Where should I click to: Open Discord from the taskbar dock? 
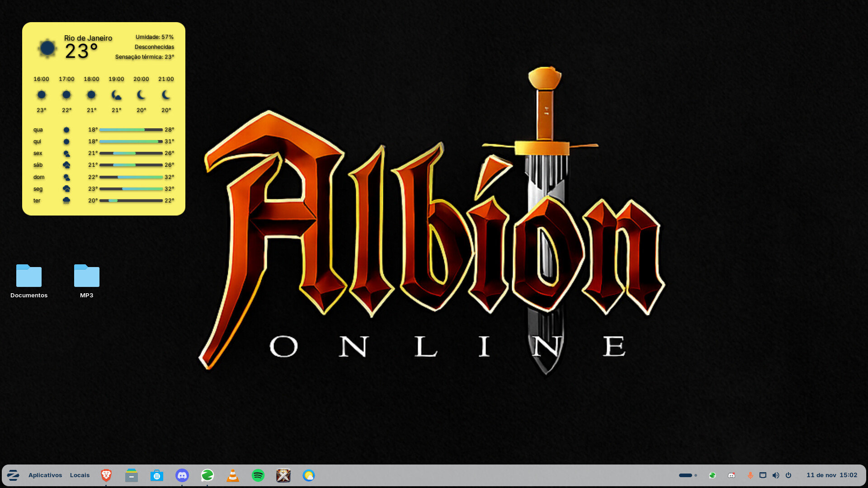pos(182,475)
